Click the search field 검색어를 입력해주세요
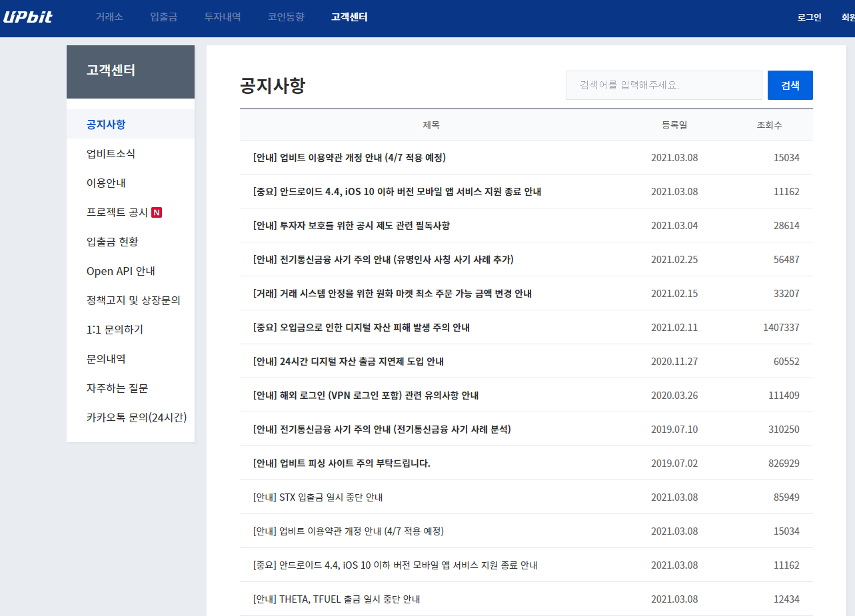 pyautogui.click(x=664, y=85)
